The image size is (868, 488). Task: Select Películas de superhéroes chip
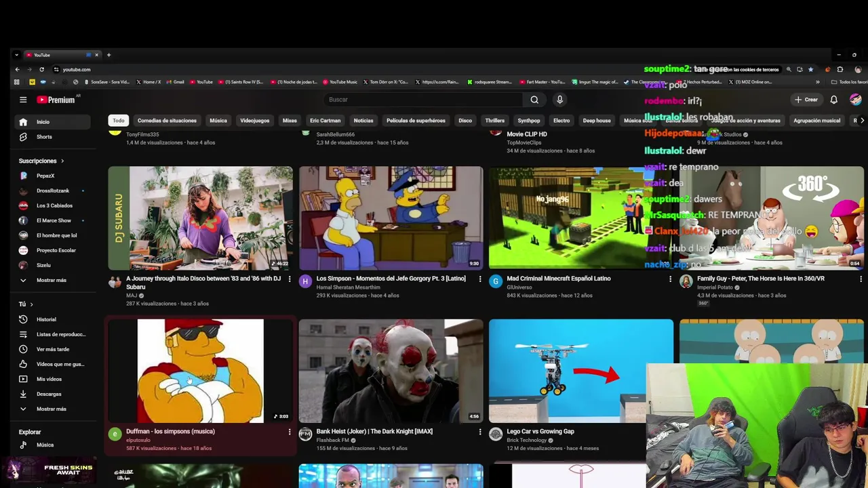coord(416,121)
